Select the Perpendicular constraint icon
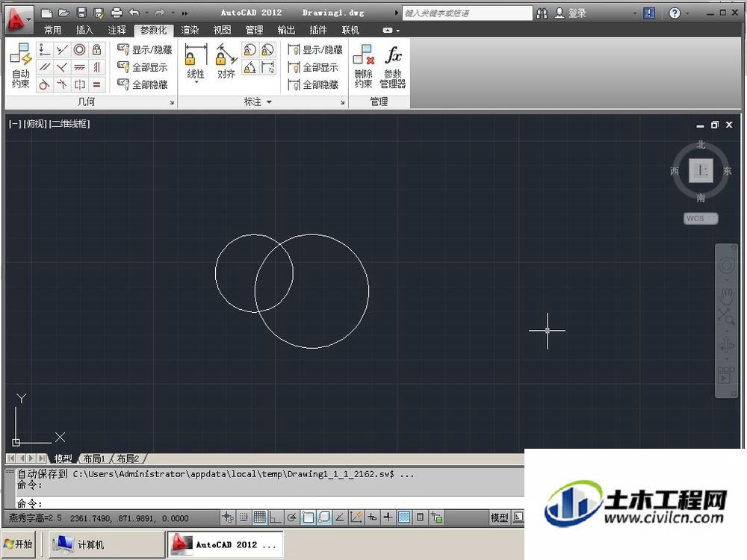The image size is (747, 560). (x=62, y=67)
